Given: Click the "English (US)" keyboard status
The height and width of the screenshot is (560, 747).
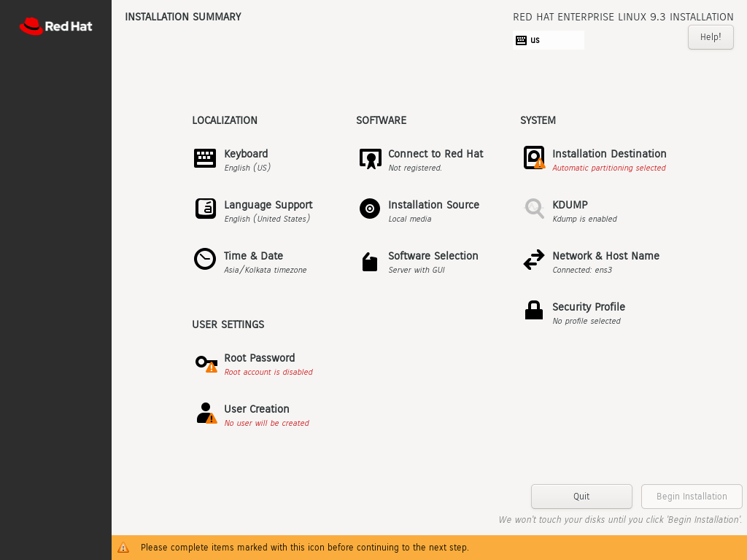Looking at the screenshot, I should [247, 168].
